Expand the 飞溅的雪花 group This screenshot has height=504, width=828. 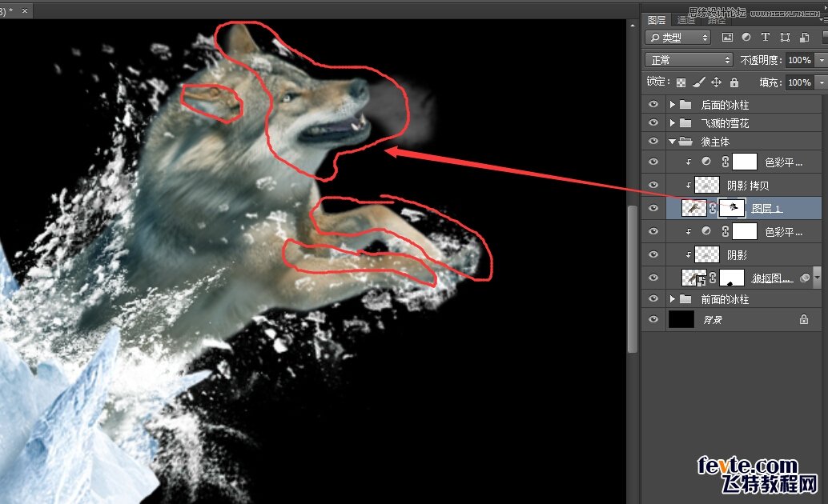[x=672, y=122]
